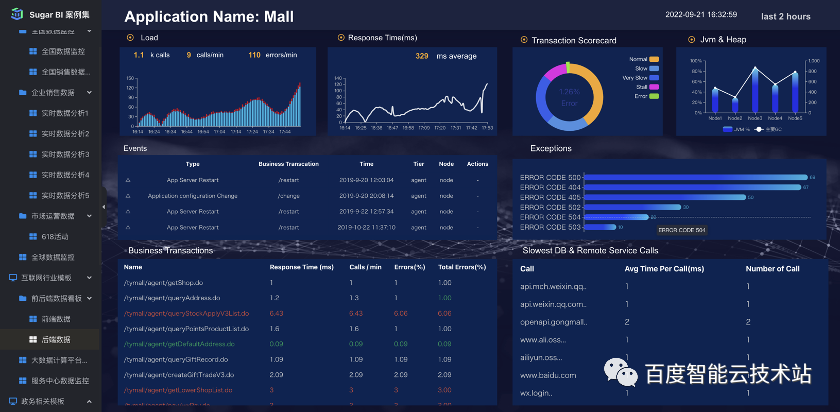Viewport: 840px width, 412px height.
Task: Expand the 政务相关模板 section chevron
Action: click(89, 401)
